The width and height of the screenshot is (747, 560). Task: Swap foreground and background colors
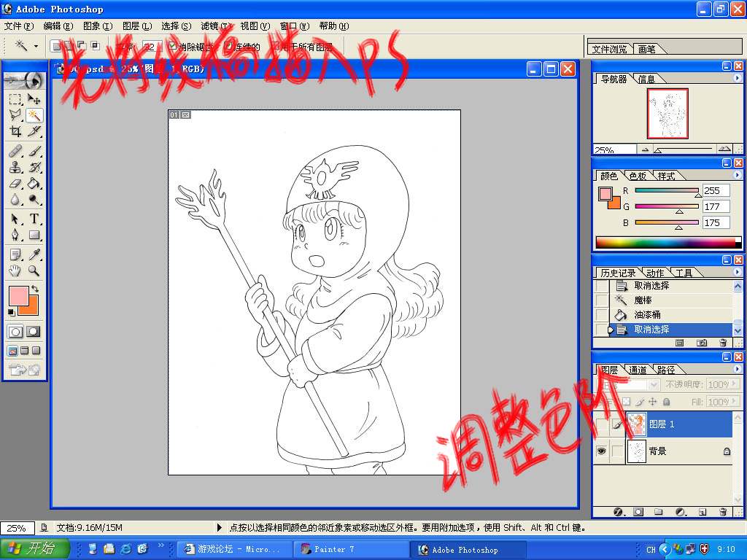click(35, 289)
